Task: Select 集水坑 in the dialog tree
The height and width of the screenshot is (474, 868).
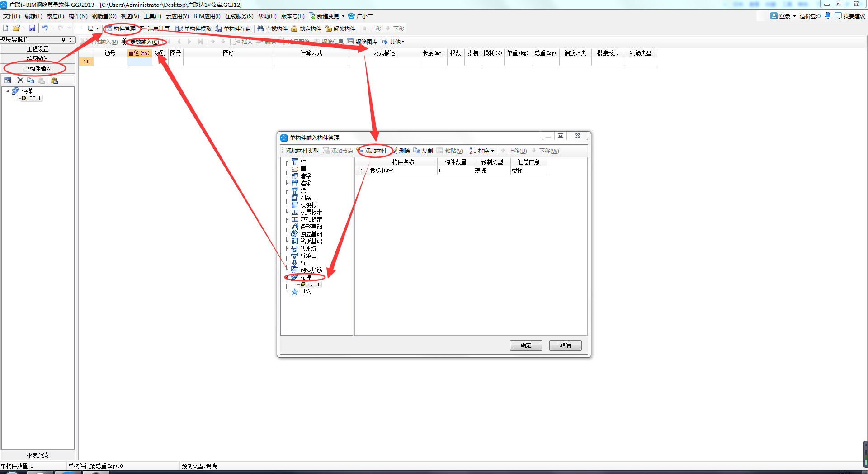Action: 308,249
